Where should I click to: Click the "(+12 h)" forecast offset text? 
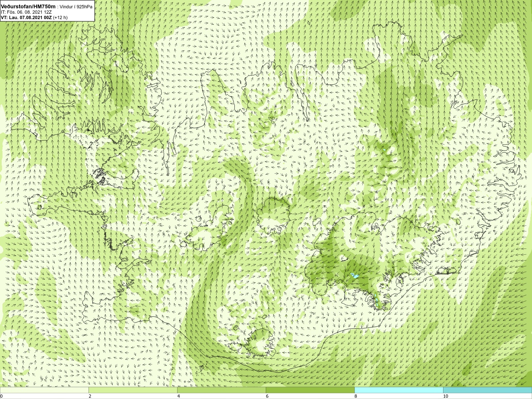click(60, 17)
